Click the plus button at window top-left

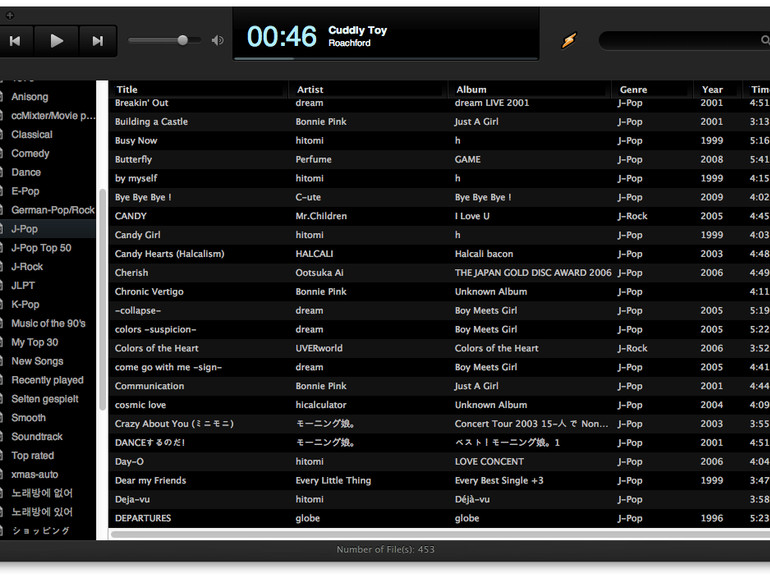[x=9, y=16]
